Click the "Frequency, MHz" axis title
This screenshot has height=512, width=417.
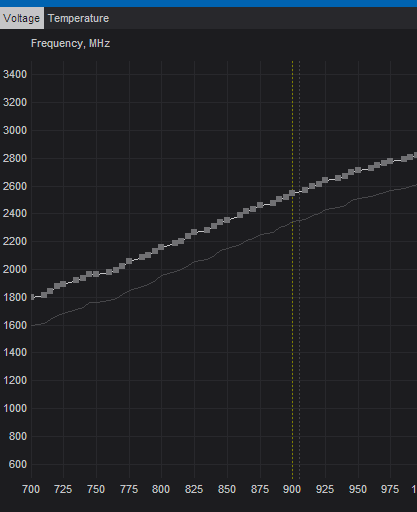pos(70,43)
